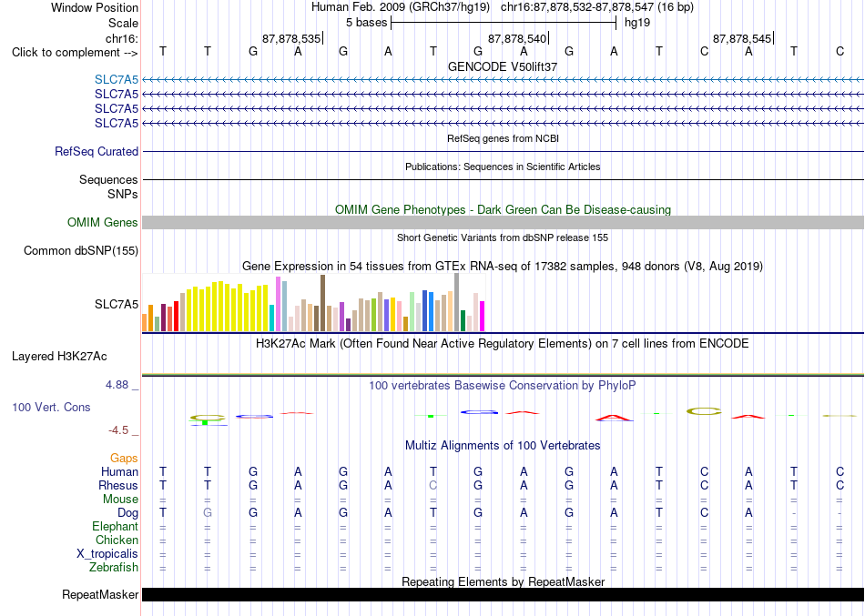
Task: Open the OMIM Gene Phenotypes track title
Action: [503, 209]
